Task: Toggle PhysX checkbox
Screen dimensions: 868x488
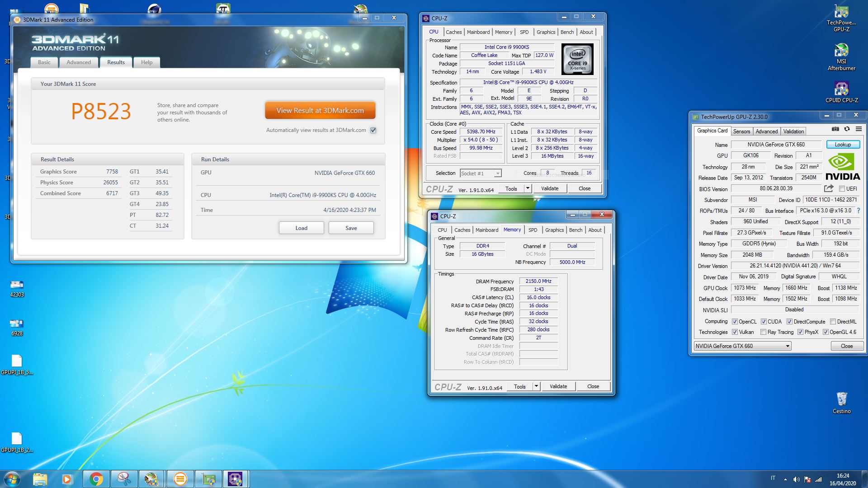Action: point(800,332)
